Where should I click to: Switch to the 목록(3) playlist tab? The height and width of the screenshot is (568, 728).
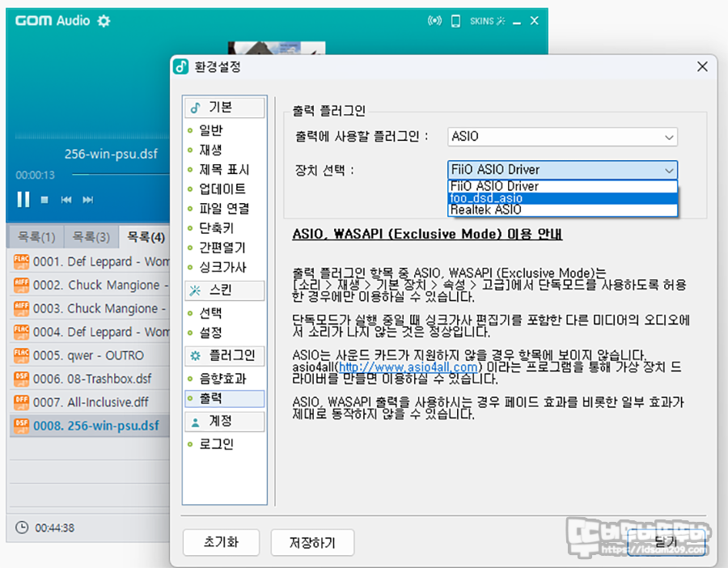(91, 237)
